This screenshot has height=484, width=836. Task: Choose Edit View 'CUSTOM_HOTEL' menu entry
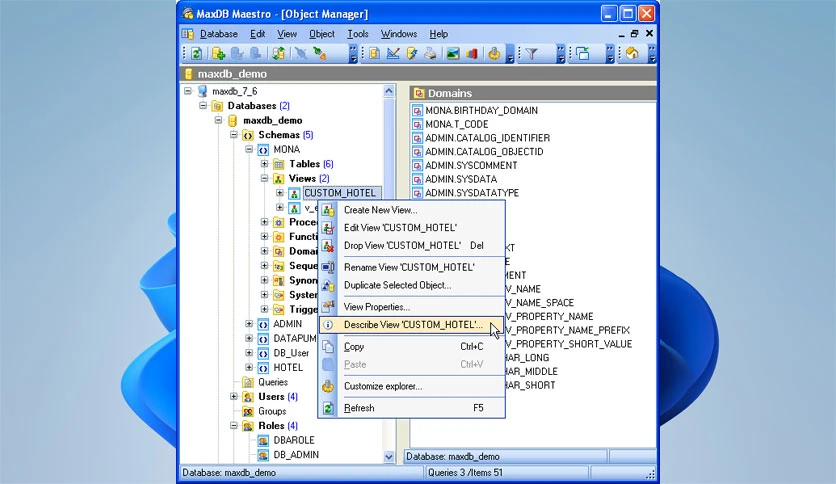coord(412,228)
